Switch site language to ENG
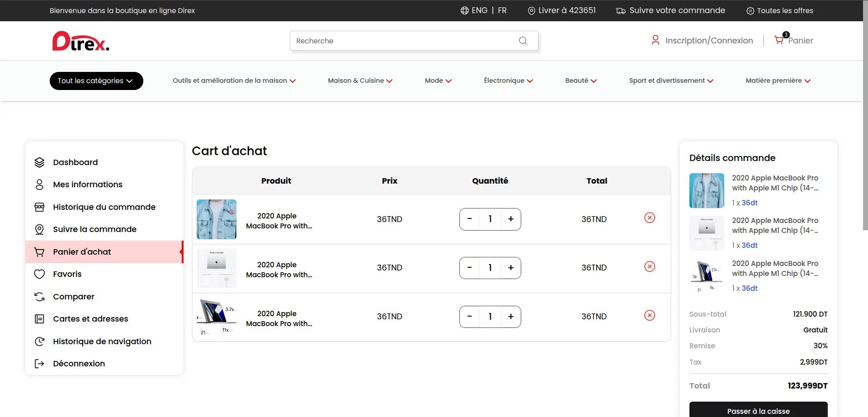The height and width of the screenshot is (417, 868). pyautogui.click(x=479, y=10)
